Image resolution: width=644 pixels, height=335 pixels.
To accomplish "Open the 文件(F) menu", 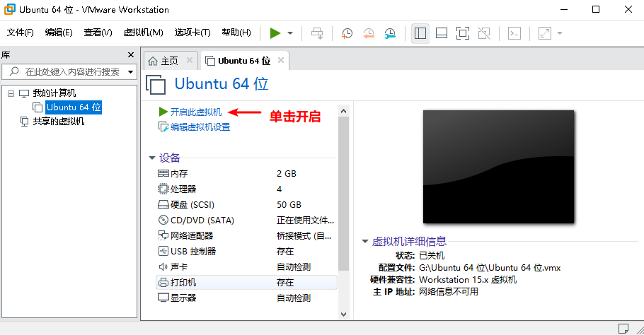I will tap(20, 33).
